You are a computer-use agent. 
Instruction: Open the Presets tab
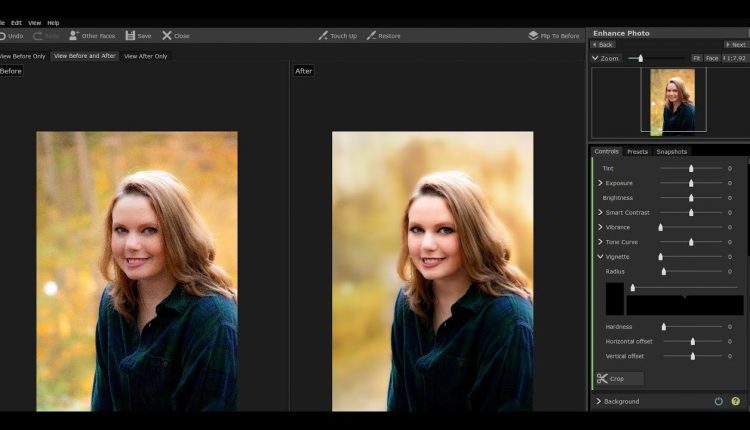[x=637, y=152]
